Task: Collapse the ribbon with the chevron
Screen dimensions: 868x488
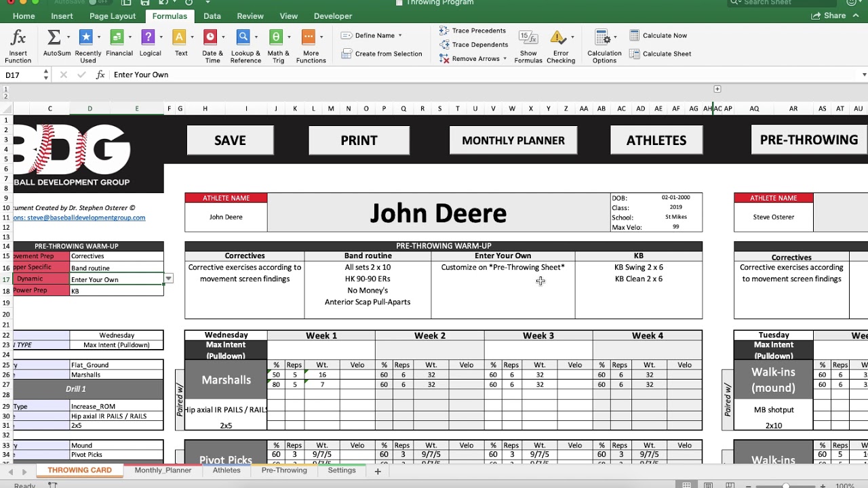Action: 857,16
